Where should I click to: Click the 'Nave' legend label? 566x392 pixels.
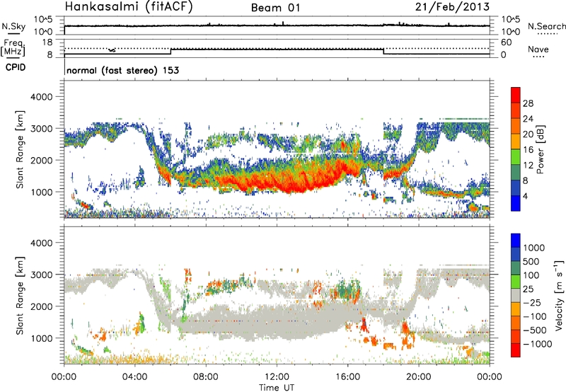point(538,50)
